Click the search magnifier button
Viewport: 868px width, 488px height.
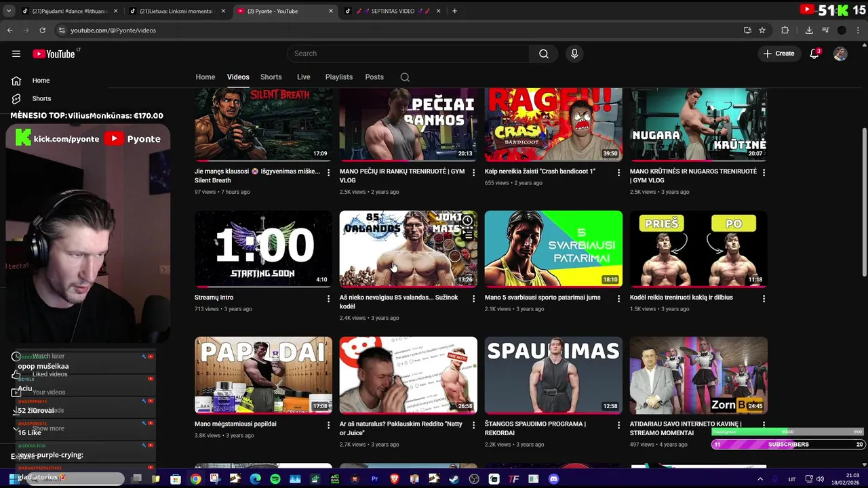pyautogui.click(x=544, y=54)
